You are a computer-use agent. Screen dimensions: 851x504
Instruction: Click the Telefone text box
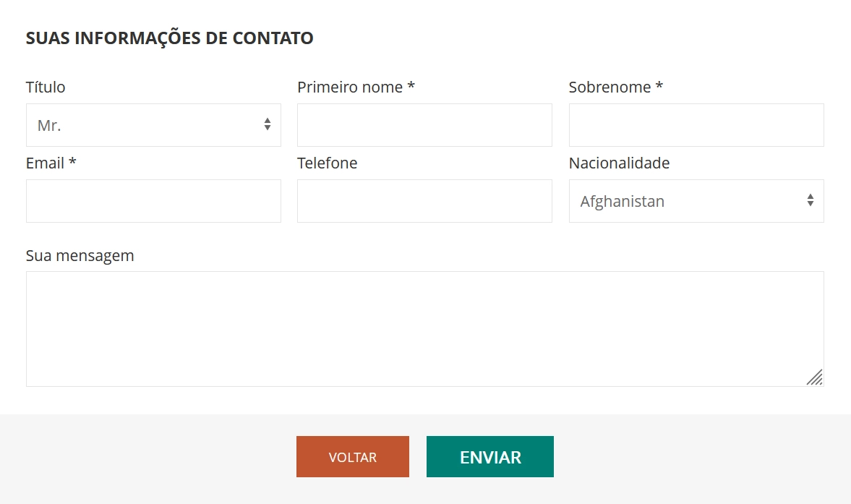(424, 201)
